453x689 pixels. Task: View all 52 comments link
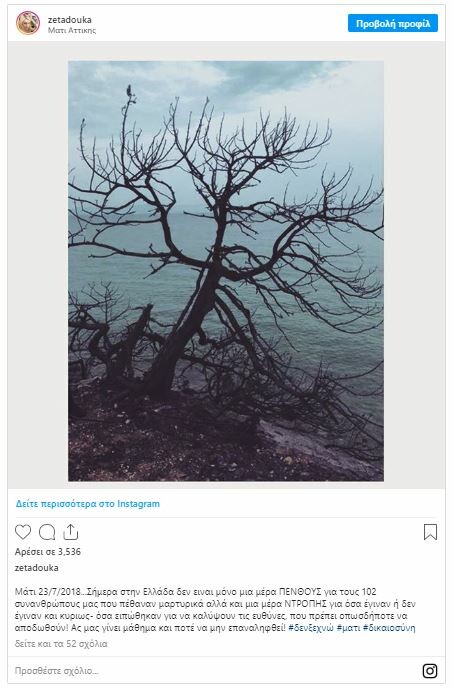pyautogui.click(x=61, y=644)
